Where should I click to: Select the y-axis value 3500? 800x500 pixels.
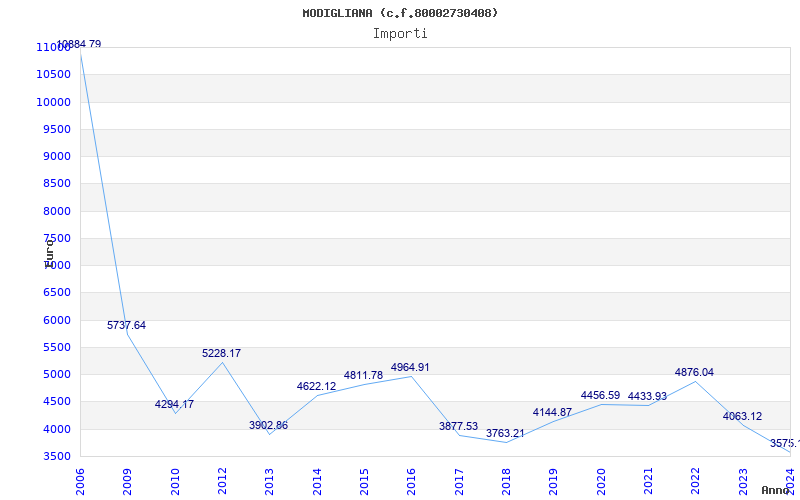pos(56,457)
